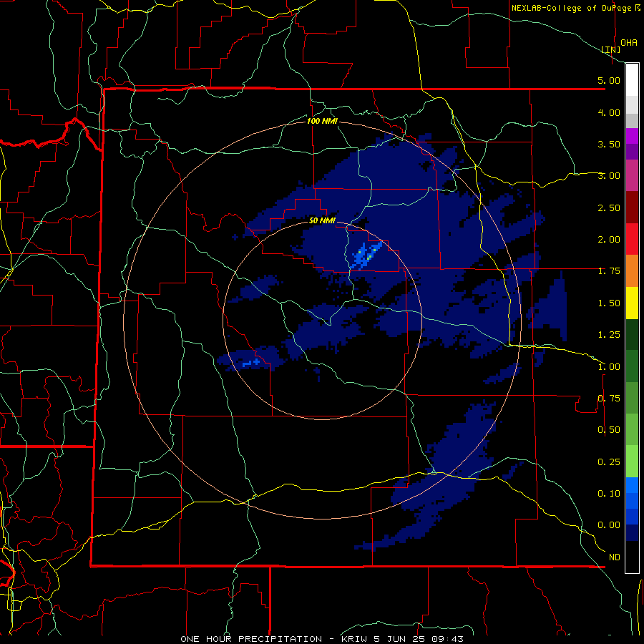The image size is (644, 644).
Task: Click the 0.25 scale label
Action: tap(609, 462)
